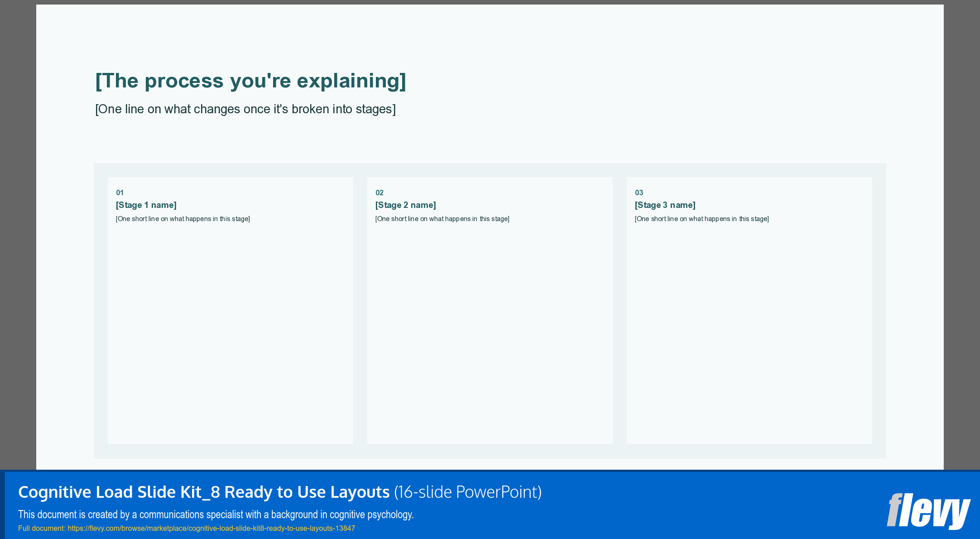This screenshot has width=980, height=539.
Task: Click the description line under Stage 1 name
Action: (x=183, y=219)
